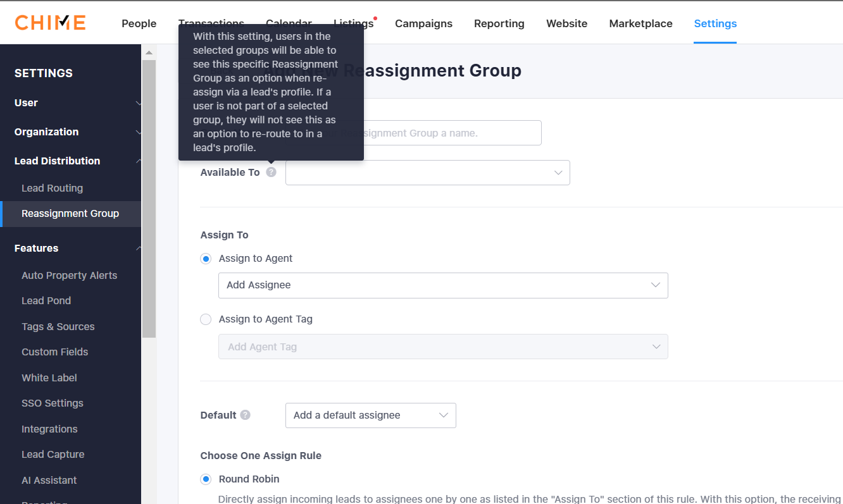Screen dimensions: 843x504
Task: Collapse the Lead Distribution section
Action: [70, 161]
